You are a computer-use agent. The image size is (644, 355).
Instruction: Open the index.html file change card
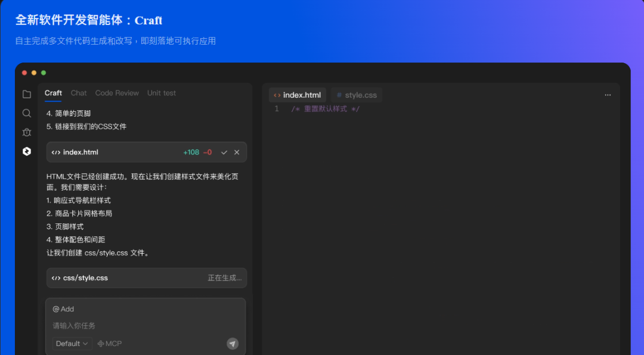pos(146,152)
